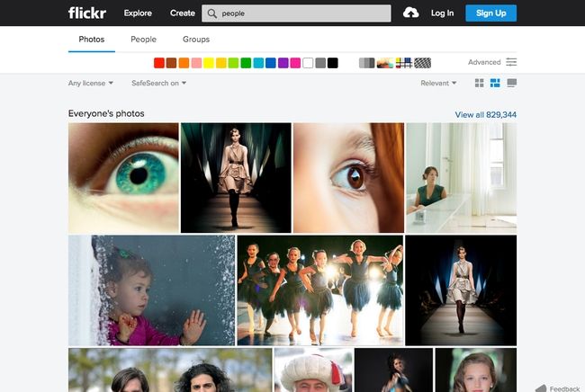Open the Relevant sort dropdown

[x=438, y=84]
